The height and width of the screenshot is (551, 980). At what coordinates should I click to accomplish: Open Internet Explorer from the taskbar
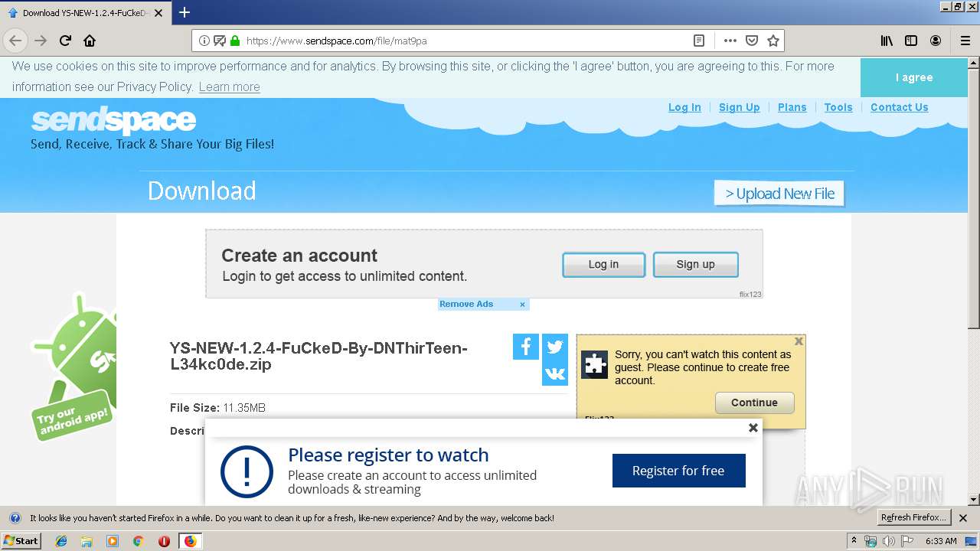[61, 541]
